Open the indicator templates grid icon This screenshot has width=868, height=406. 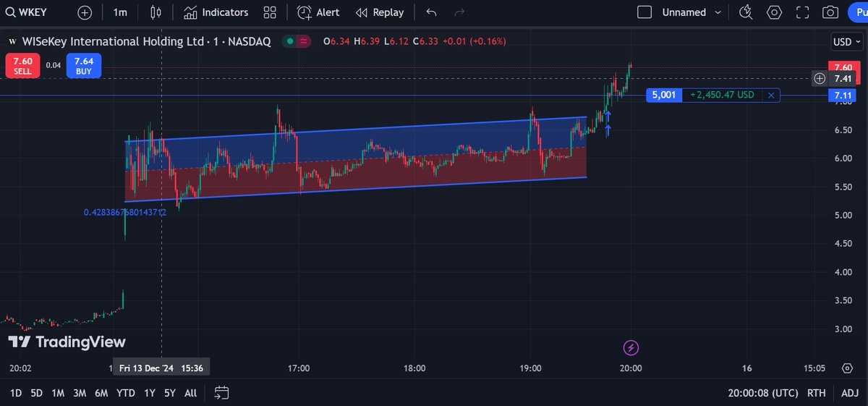click(270, 12)
